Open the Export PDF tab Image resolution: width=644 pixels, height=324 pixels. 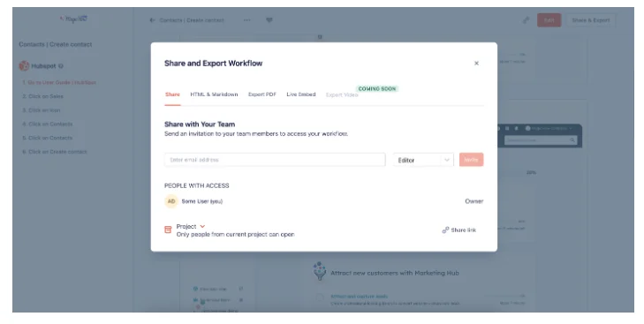point(262,94)
